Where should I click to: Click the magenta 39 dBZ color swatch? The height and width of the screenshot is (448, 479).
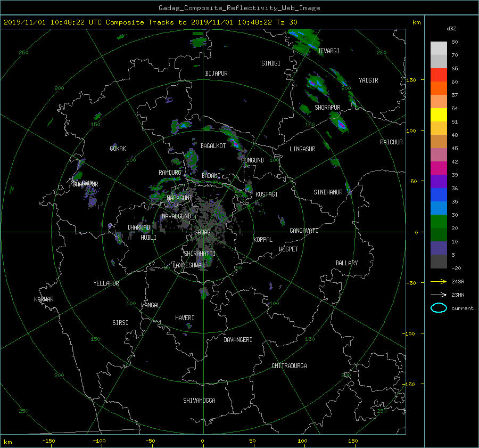point(439,168)
